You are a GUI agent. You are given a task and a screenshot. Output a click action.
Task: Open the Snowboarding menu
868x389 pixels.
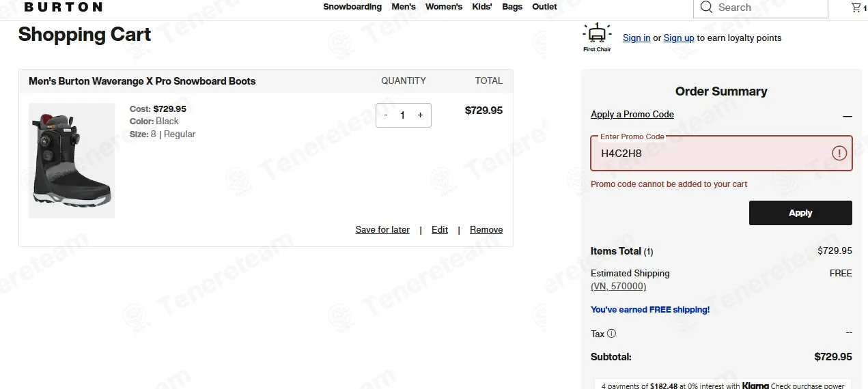click(352, 7)
